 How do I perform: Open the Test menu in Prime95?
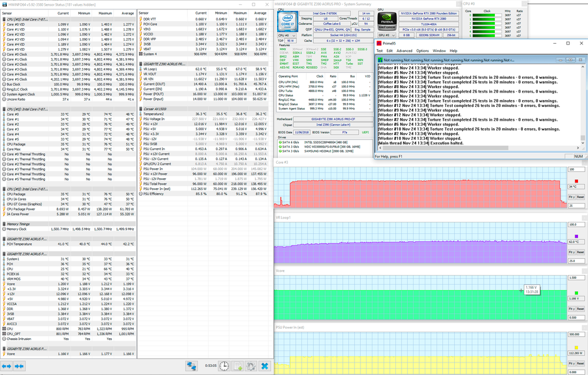pyautogui.click(x=379, y=51)
